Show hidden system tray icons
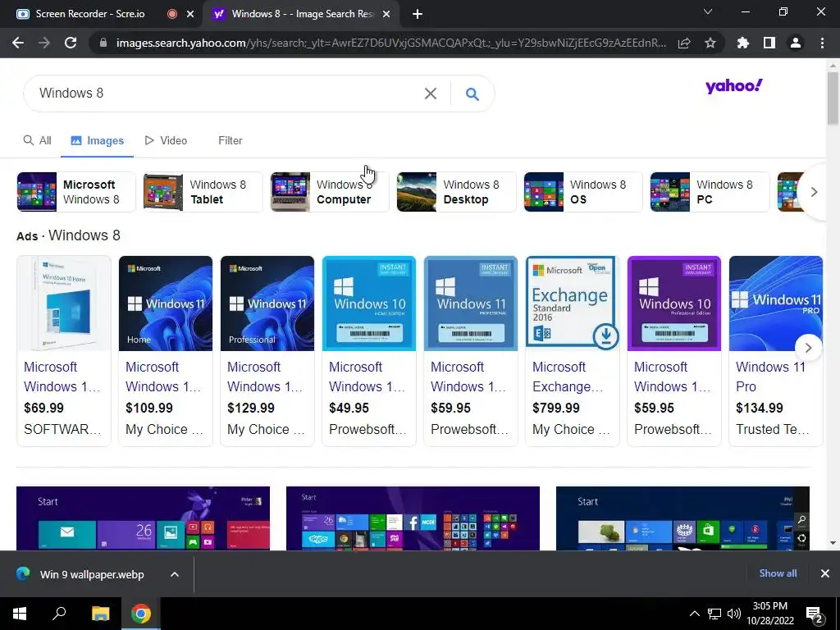Screen dimensions: 840x630 (694, 614)
